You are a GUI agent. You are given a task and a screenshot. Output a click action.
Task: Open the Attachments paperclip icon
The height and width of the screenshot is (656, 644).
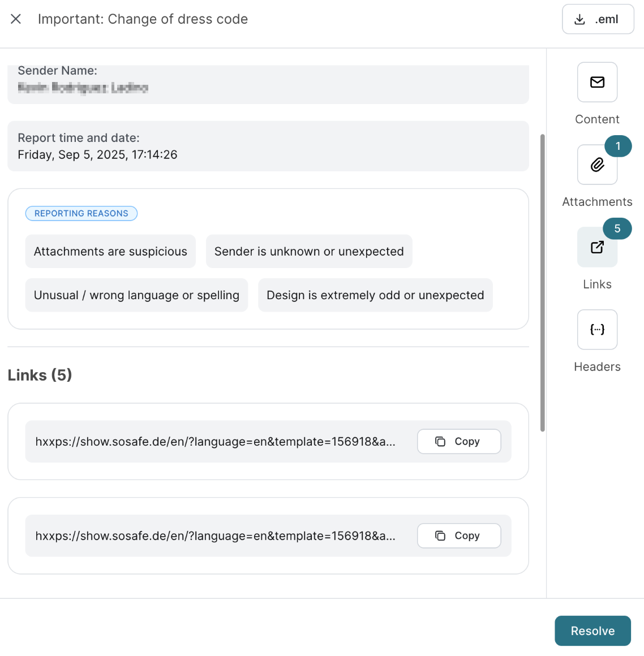coord(597,165)
